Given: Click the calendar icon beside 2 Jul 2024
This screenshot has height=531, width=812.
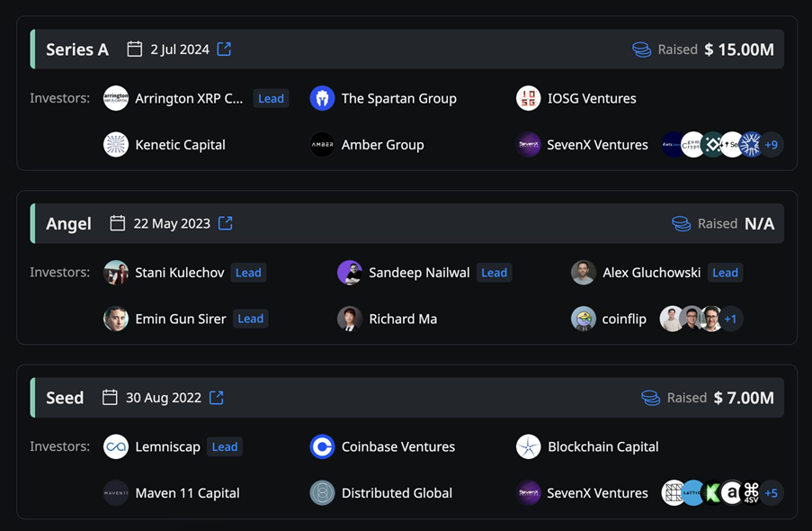Looking at the screenshot, I should 135,49.
